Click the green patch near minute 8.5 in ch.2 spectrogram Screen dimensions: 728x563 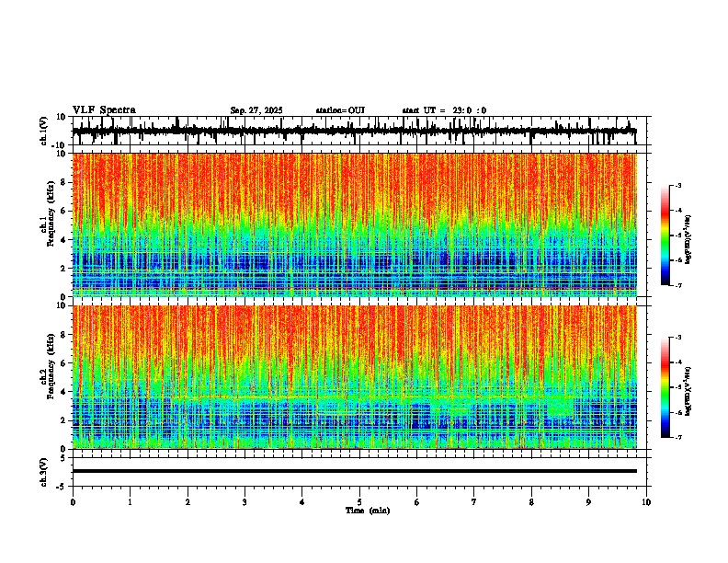coord(561,406)
